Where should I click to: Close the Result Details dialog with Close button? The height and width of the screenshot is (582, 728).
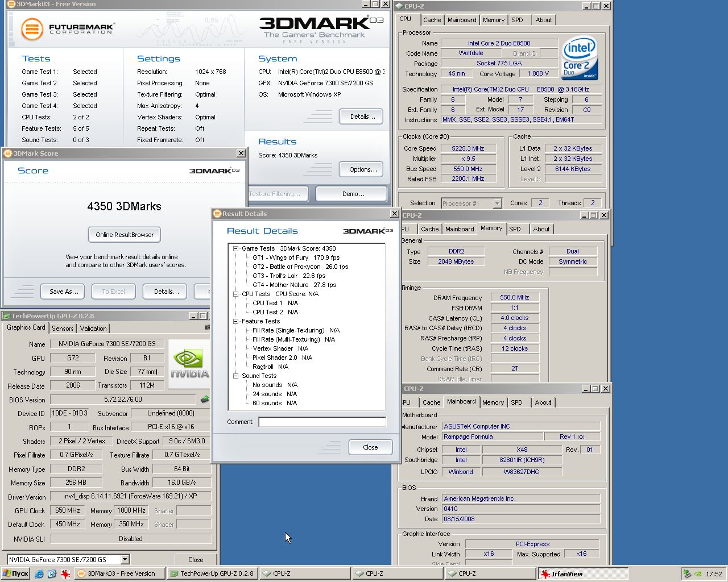[370, 447]
